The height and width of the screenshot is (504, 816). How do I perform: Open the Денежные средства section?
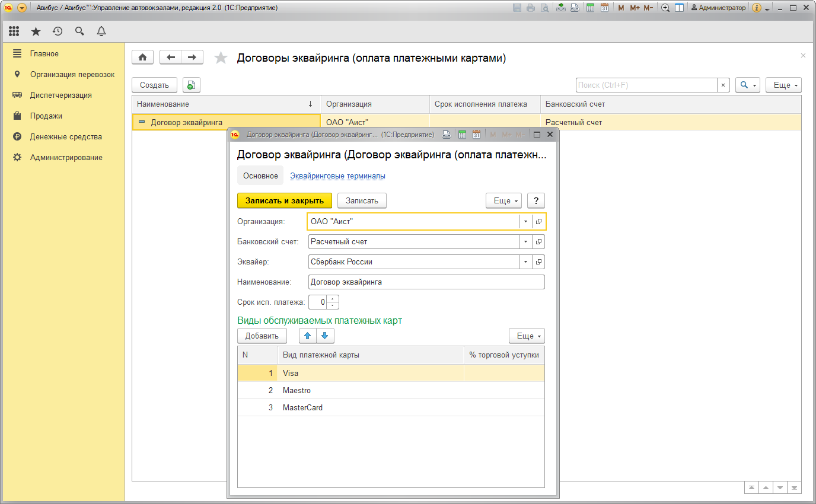[66, 137]
